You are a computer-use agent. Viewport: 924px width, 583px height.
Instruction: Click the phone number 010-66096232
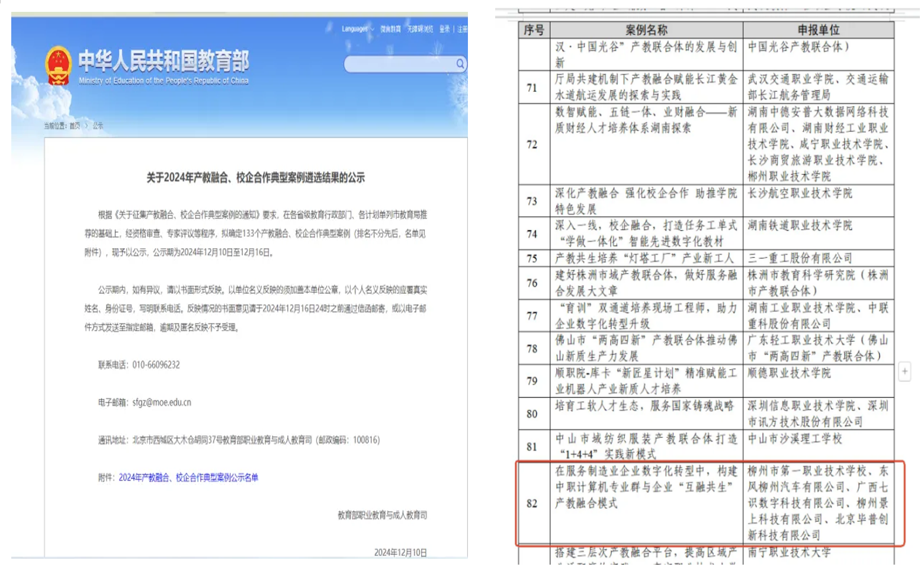(x=156, y=365)
